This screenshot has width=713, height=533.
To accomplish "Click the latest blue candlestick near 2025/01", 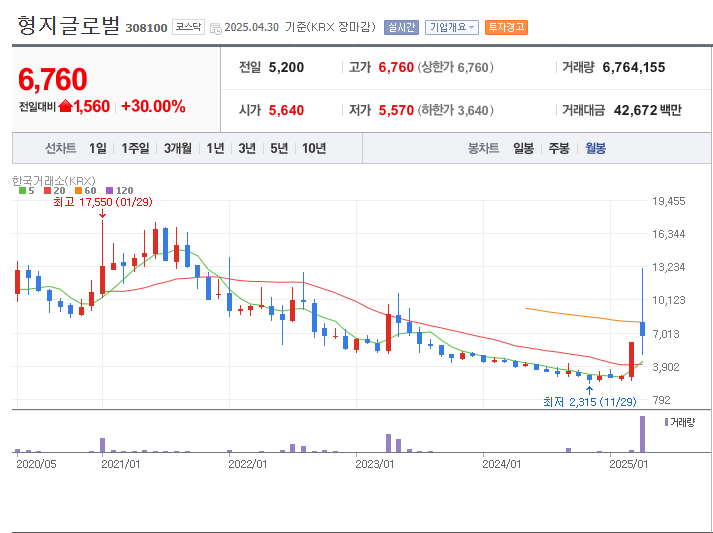I will point(643,329).
